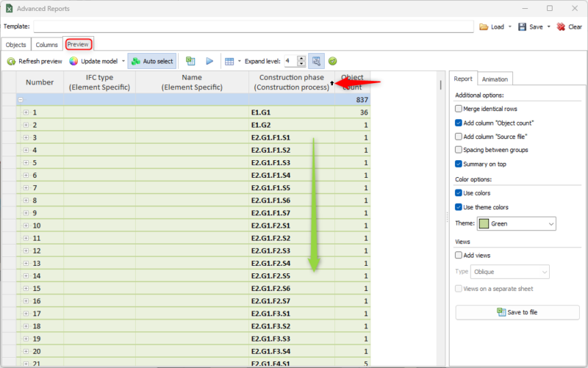Enable Merge identical rows checkbox
The height and width of the screenshot is (368, 588).
click(x=458, y=109)
